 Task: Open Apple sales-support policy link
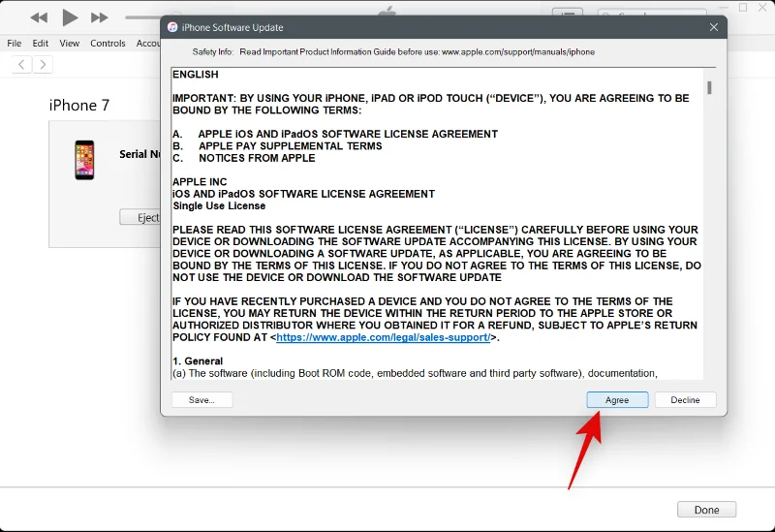[383, 337]
